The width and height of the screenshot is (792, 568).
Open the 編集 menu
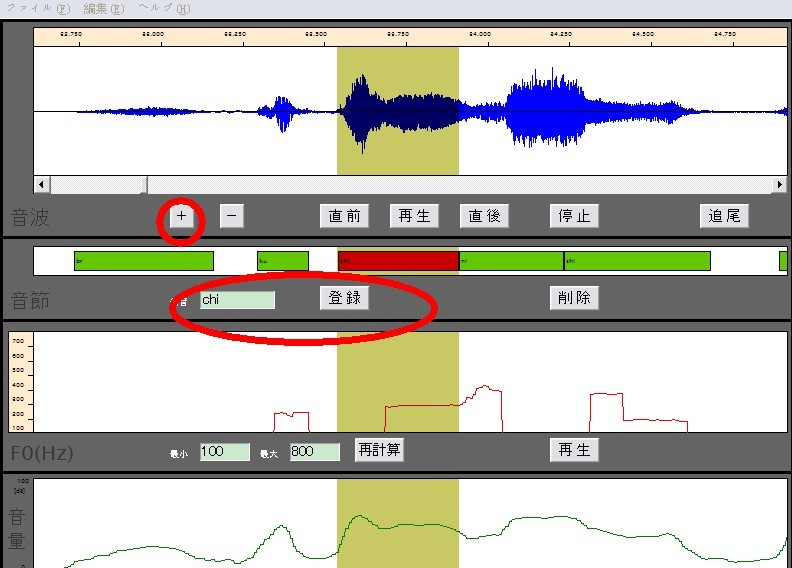pos(104,8)
